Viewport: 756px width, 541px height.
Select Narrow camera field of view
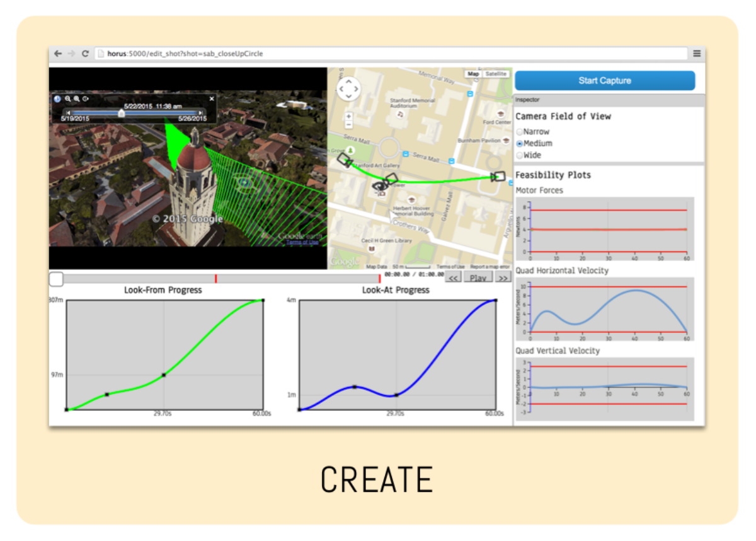[x=520, y=132]
